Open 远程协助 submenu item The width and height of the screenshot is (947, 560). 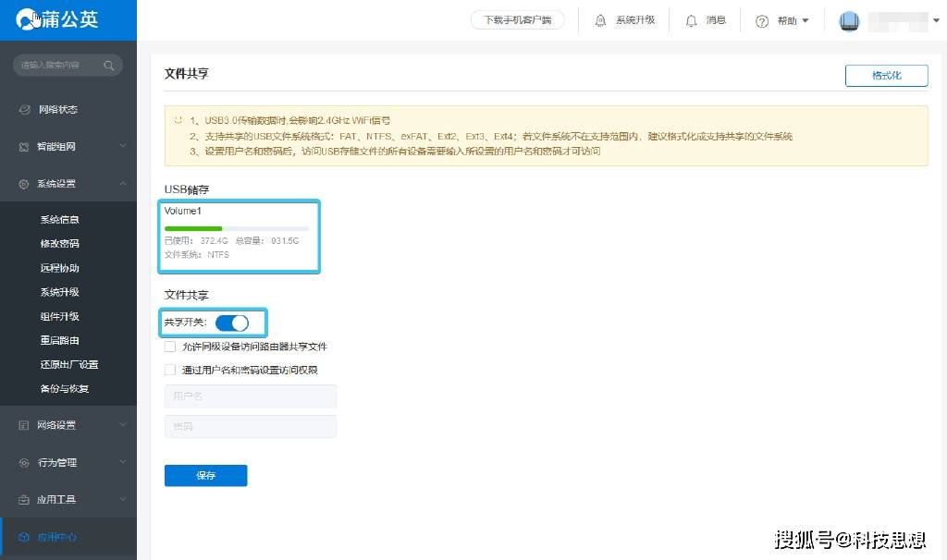point(60,268)
